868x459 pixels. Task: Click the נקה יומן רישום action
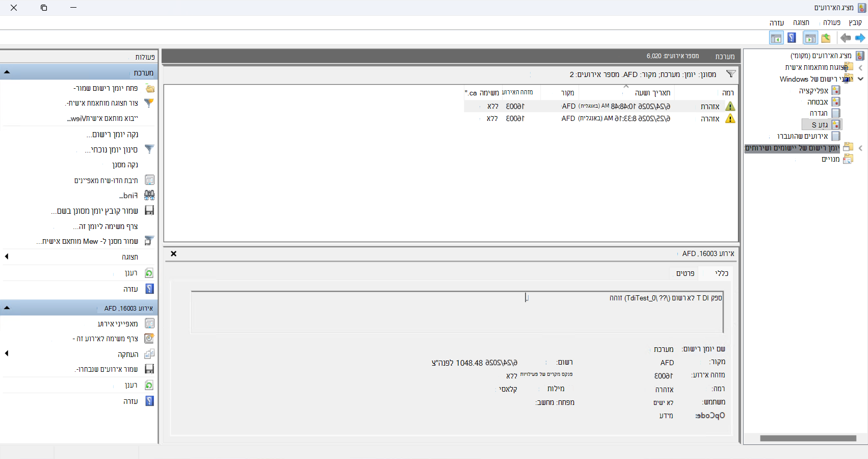click(113, 134)
